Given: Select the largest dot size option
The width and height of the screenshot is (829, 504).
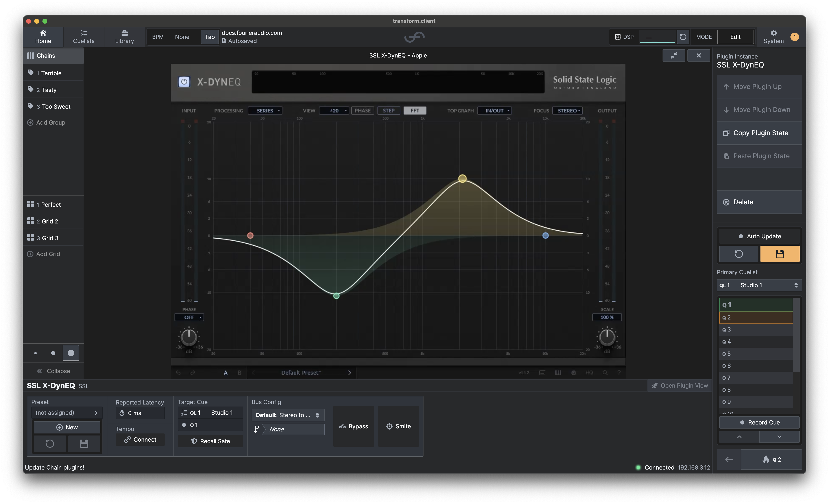Looking at the screenshot, I should coord(71,353).
